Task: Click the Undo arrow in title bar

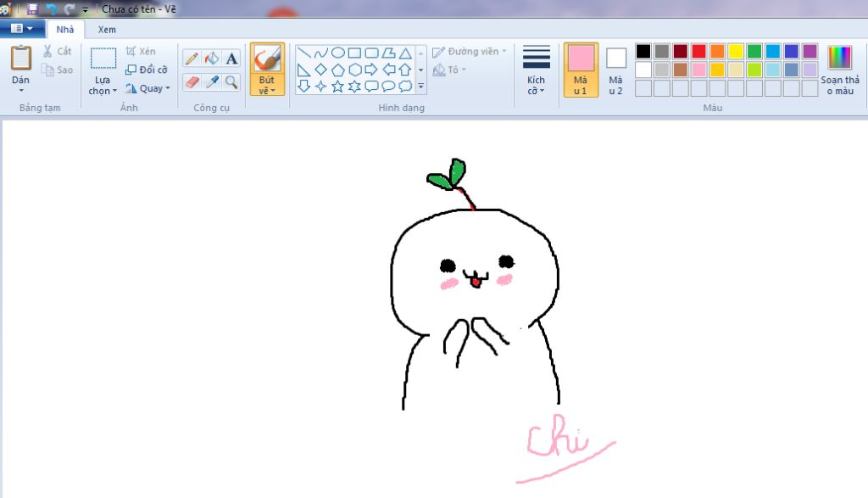Action: point(52,8)
